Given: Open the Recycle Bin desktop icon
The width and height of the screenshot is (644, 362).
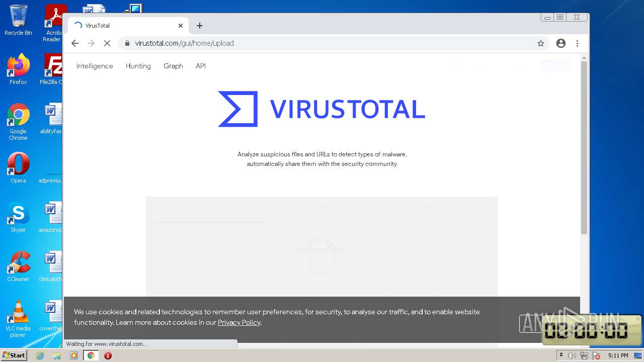Looking at the screenshot, I should tap(18, 20).
